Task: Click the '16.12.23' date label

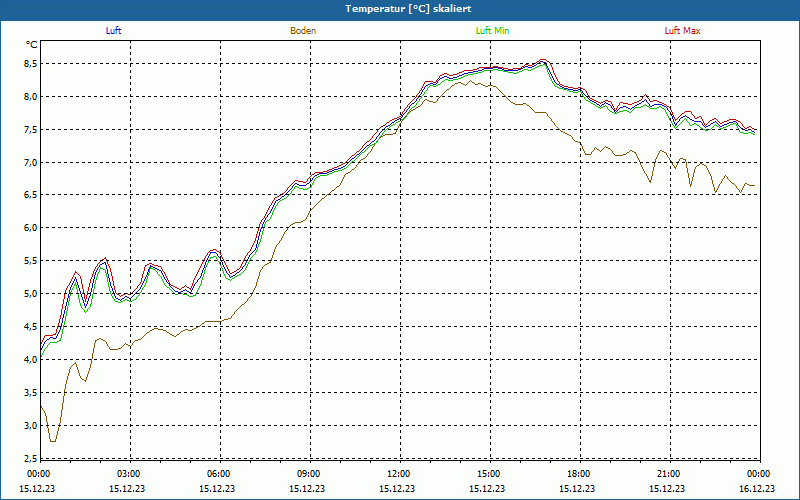Action: tap(758, 488)
